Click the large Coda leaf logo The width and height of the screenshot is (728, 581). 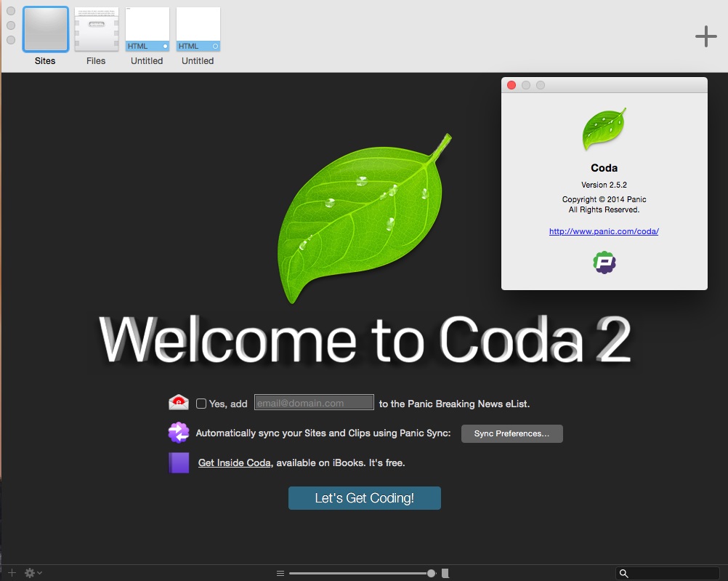[x=364, y=218]
